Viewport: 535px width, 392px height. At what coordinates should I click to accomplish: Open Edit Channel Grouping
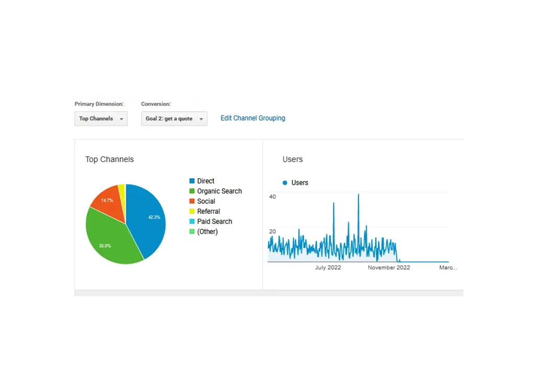pyautogui.click(x=253, y=118)
